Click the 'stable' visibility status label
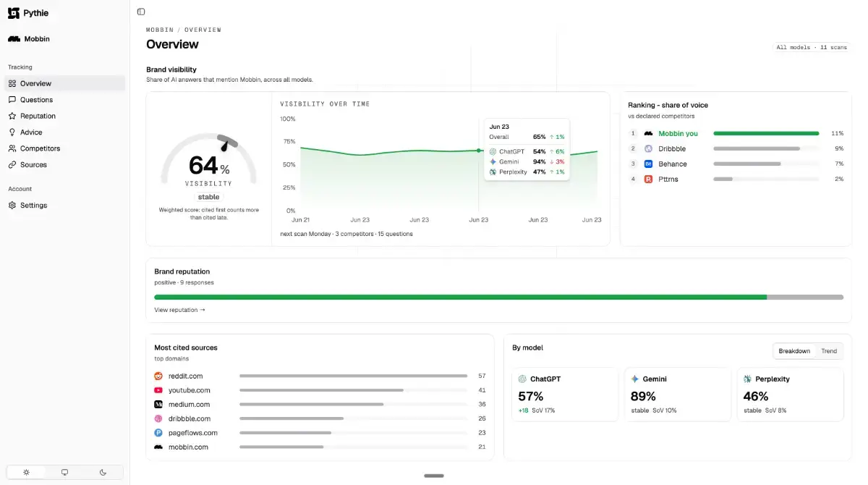 208,197
